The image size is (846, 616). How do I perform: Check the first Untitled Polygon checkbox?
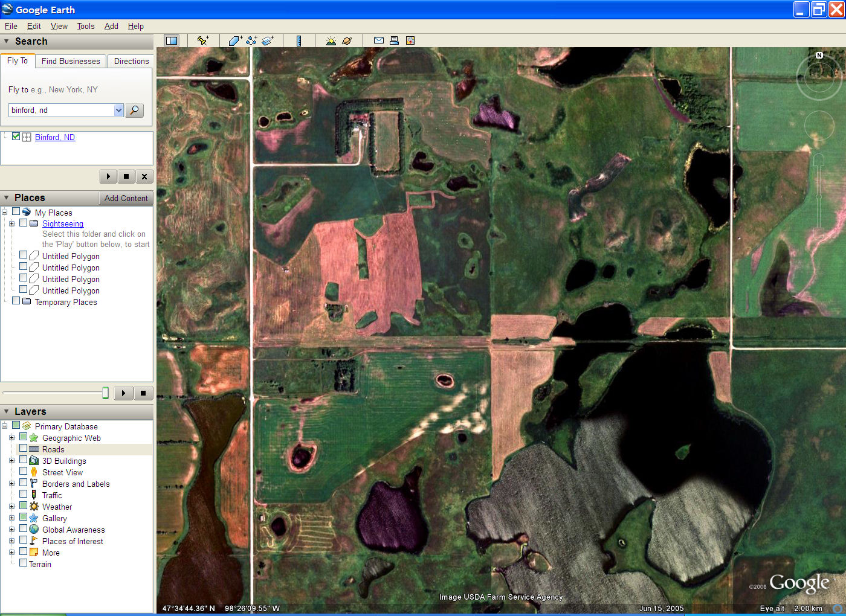click(24, 255)
